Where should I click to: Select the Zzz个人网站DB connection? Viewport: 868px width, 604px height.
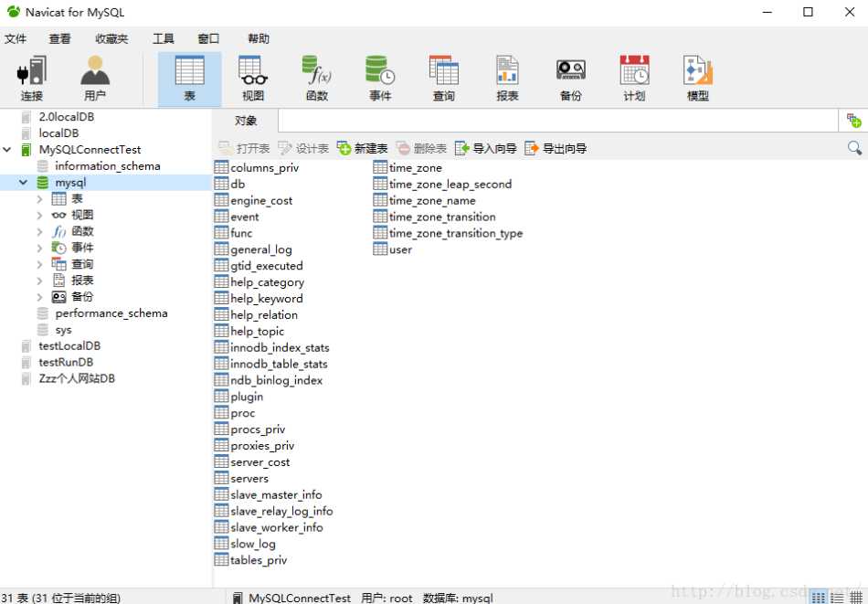(77, 378)
